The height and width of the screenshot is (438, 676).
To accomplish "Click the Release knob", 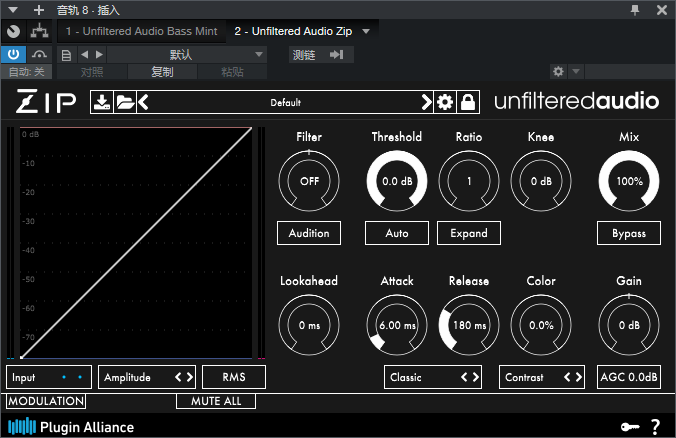I will 469,325.
